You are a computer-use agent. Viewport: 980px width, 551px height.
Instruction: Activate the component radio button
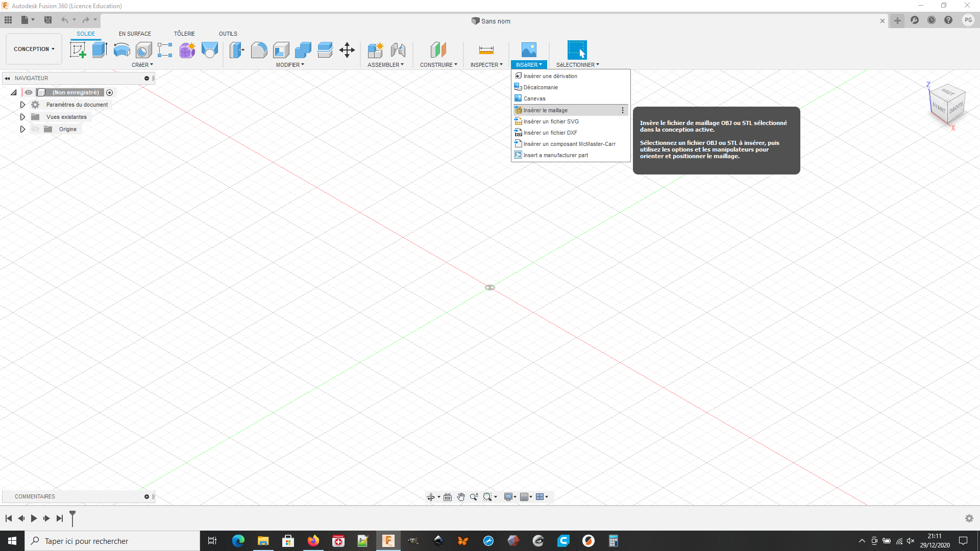coord(109,92)
